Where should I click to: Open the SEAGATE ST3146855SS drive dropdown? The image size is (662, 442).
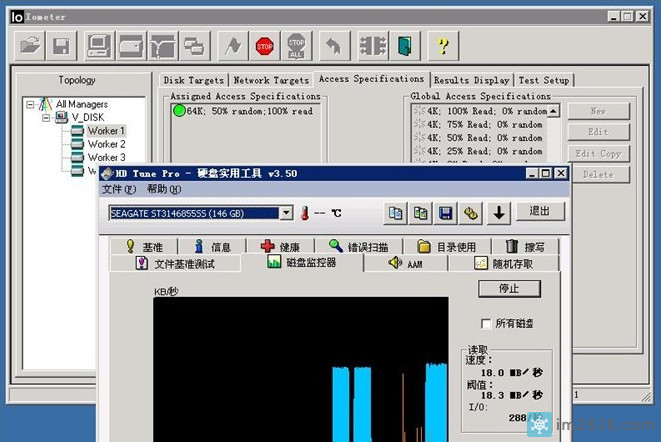286,213
